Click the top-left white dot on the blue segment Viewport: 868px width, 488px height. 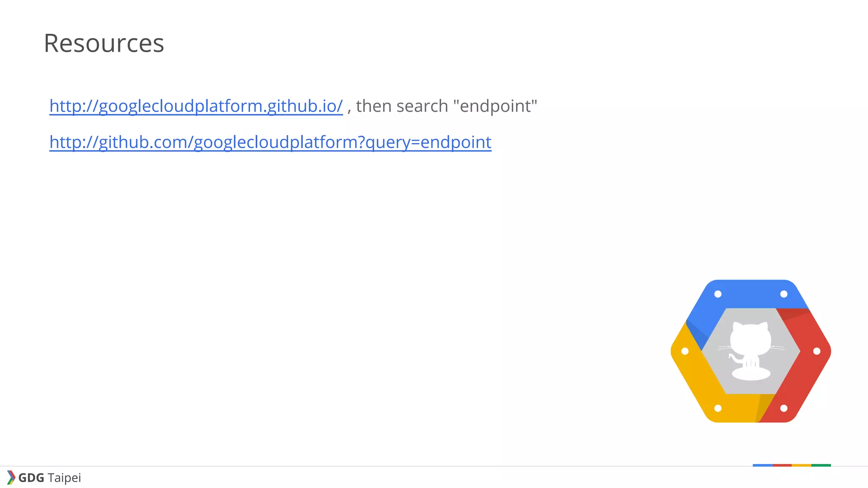718,294
